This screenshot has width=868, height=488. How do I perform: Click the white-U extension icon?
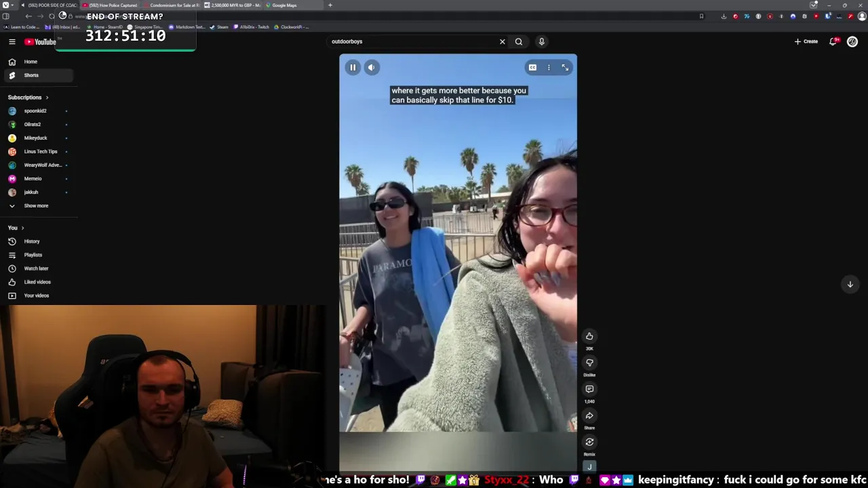(770, 16)
